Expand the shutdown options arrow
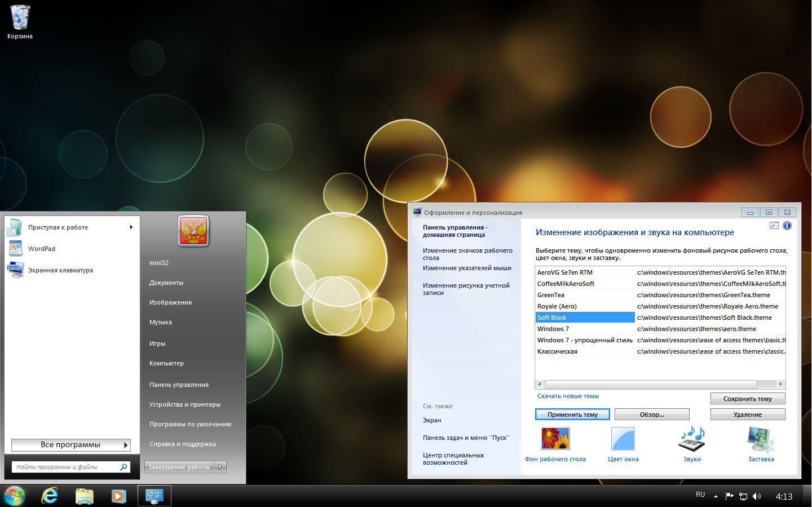The image size is (812, 507). [220, 466]
